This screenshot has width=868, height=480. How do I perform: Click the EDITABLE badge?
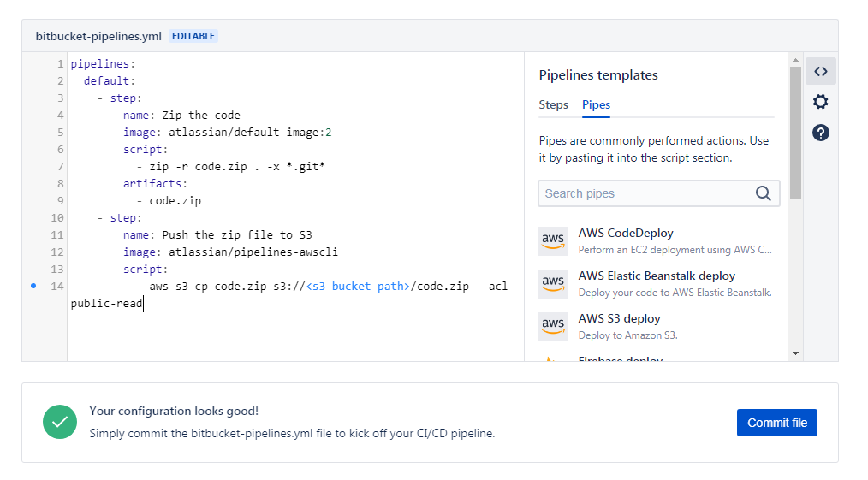click(193, 36)
